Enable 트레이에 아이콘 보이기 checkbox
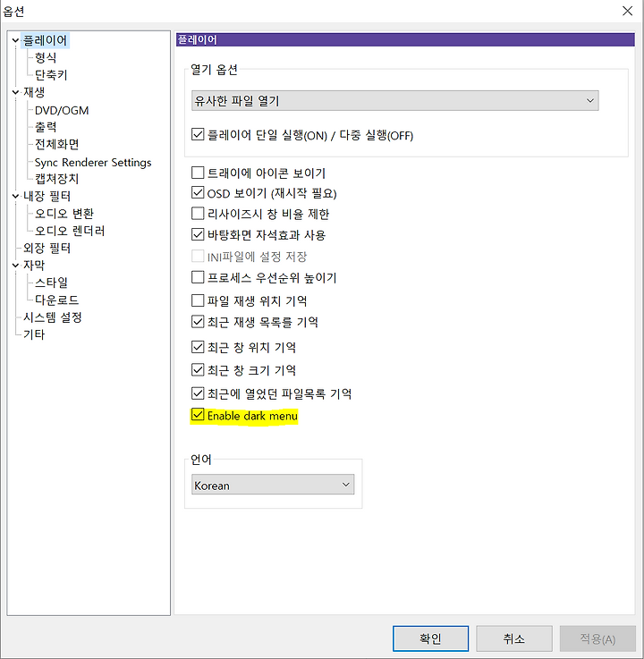Image resolution: width=644 pixels, height=659 pixels. [198, 173]
